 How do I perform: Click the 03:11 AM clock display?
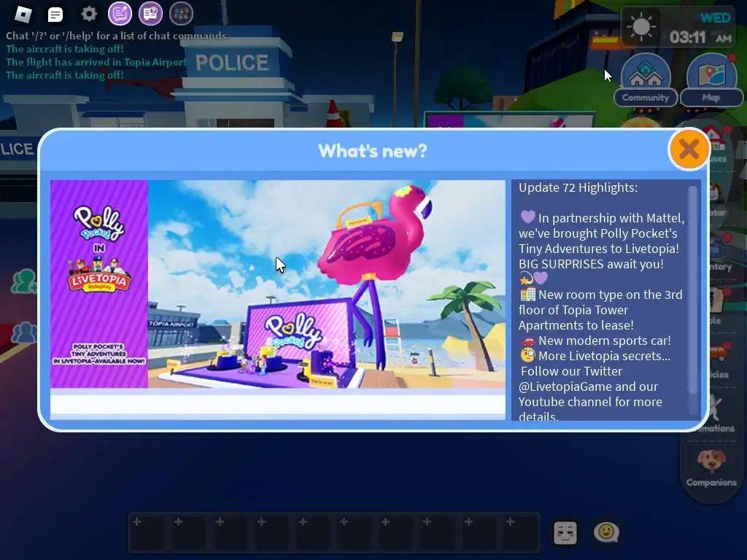pyautogui.click(x=700, y=37)
